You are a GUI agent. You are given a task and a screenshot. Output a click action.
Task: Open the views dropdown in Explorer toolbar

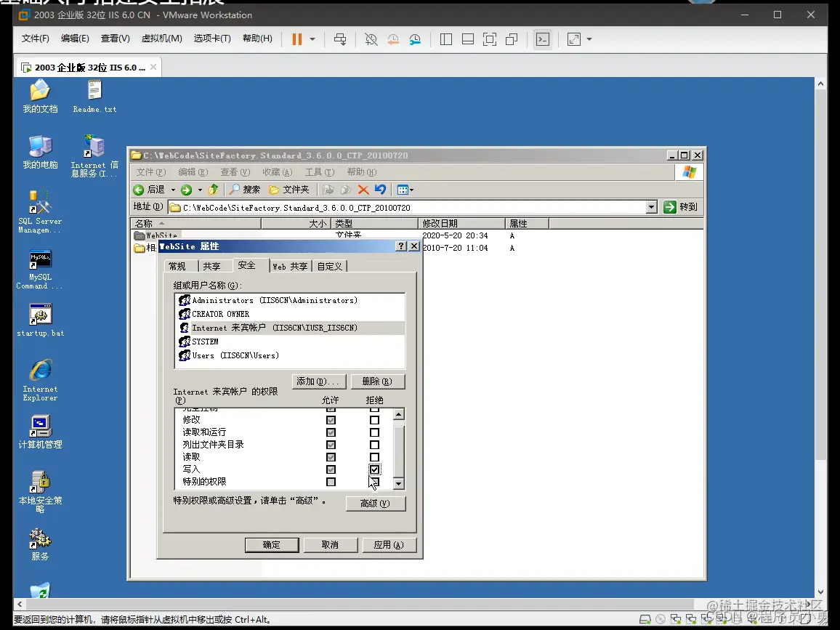coord(405,190)
